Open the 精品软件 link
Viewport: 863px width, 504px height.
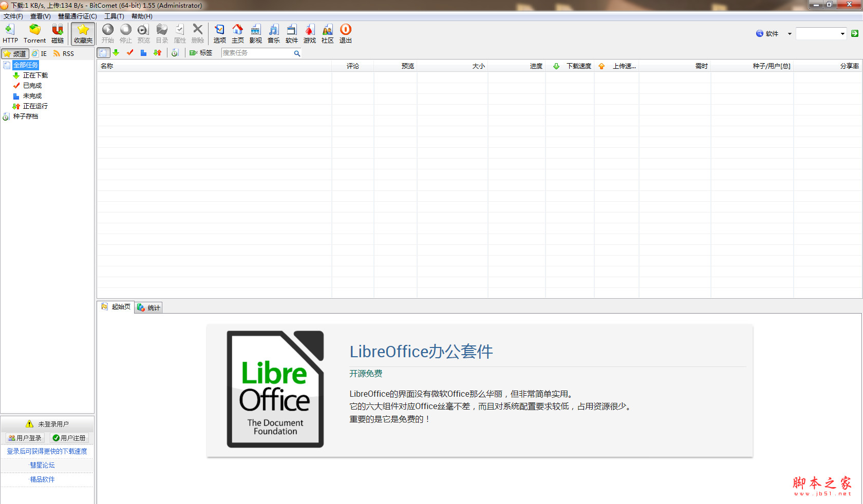tap(42, 479)
